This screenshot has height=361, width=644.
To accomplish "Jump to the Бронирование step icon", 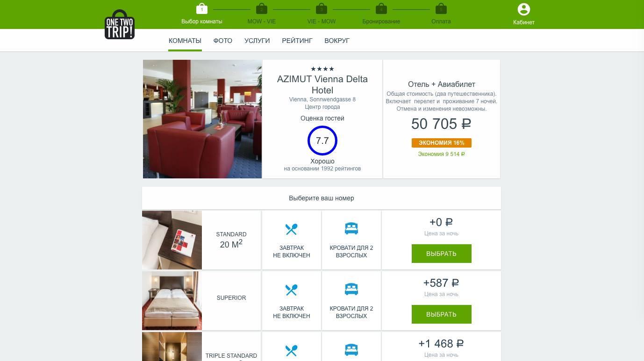I will (x=381, y=8).
